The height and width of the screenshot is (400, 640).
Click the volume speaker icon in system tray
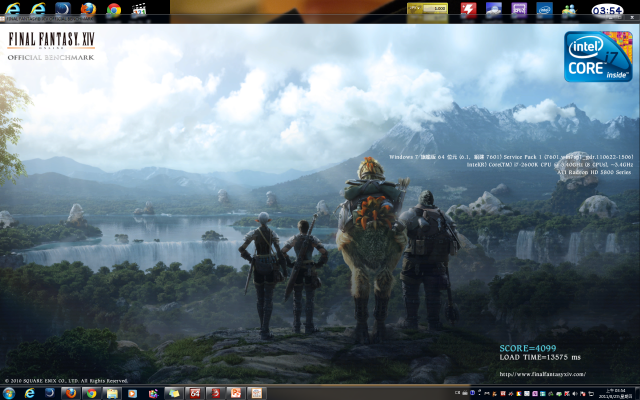tap(575, 393)
